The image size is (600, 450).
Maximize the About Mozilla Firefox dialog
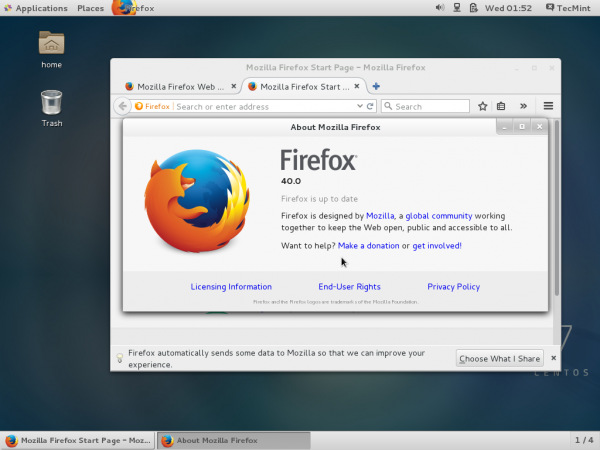[522, 127]
